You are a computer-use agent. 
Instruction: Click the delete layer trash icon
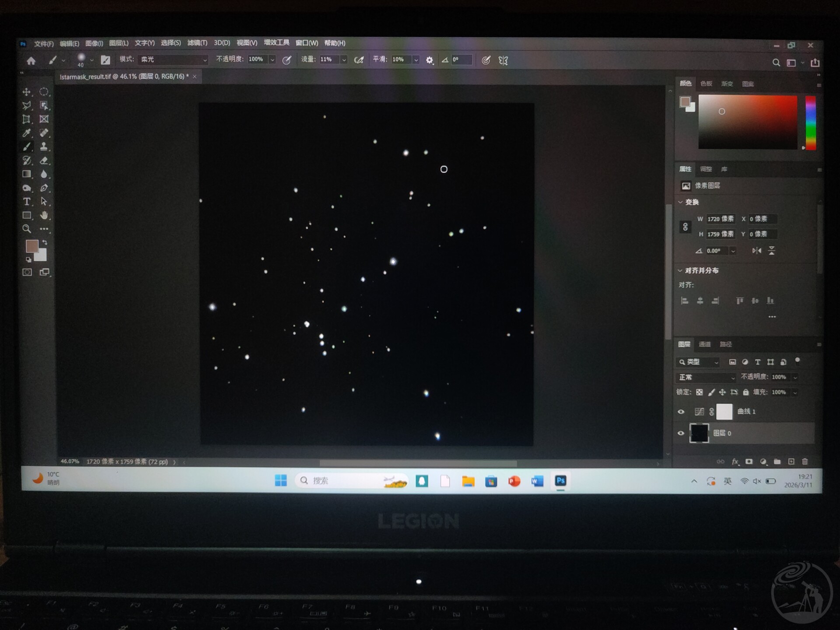[805, 462]
